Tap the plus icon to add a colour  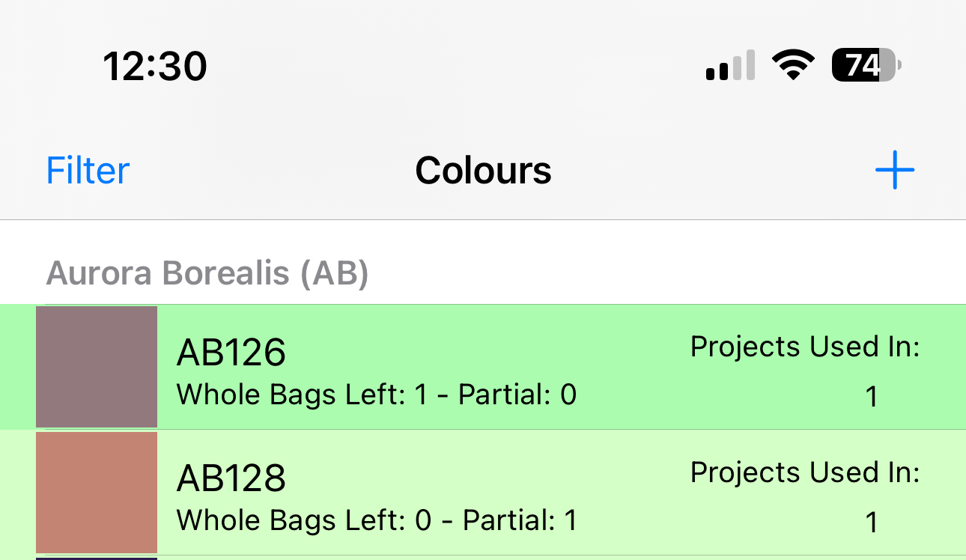(x=895, y=171)
